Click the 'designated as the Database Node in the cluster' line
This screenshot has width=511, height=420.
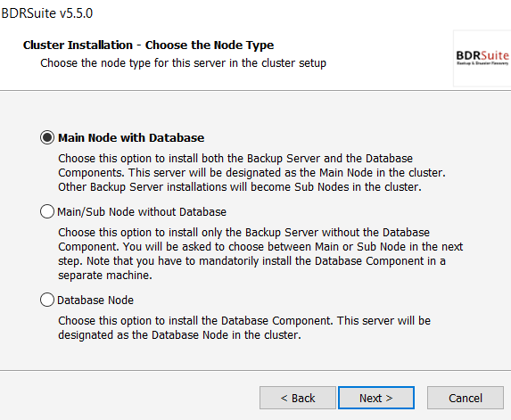(179, 335)
